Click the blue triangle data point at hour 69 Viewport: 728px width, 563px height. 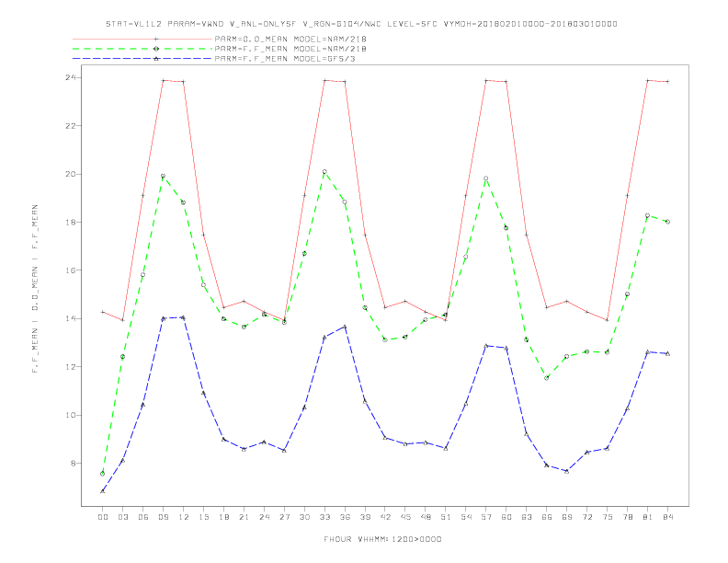click(567, 471)
